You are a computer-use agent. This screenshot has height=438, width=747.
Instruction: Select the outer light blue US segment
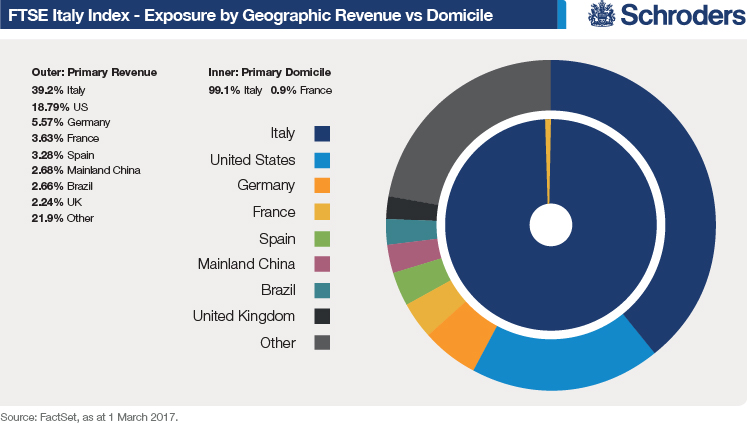click(565, 369)
